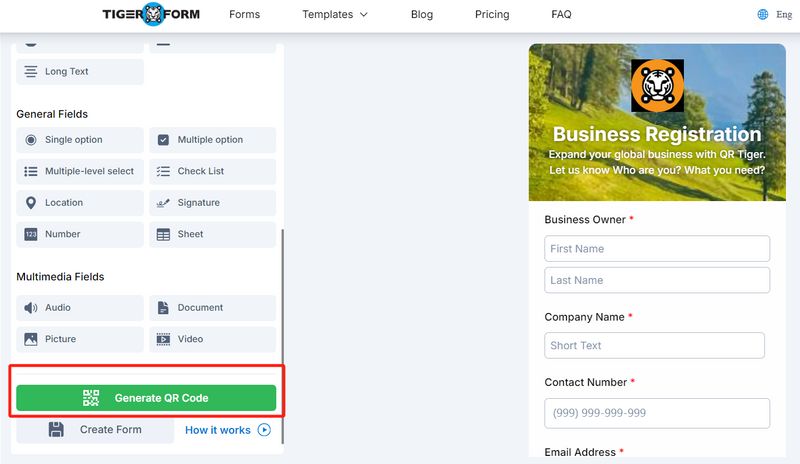
Task: Open the How it works link
Action: pyautogui.click(x=227, y=430)
